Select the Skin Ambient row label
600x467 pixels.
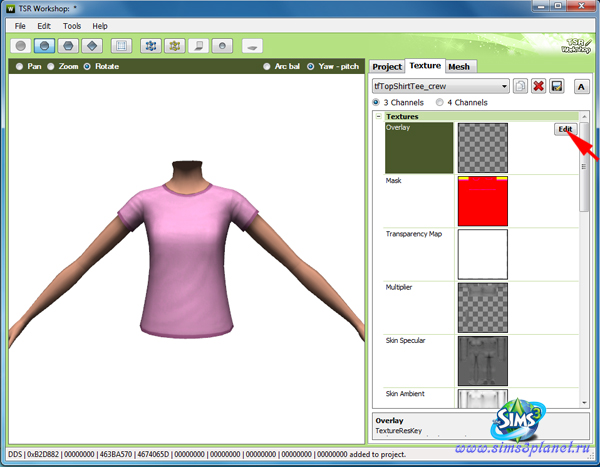tap(405, 394)
